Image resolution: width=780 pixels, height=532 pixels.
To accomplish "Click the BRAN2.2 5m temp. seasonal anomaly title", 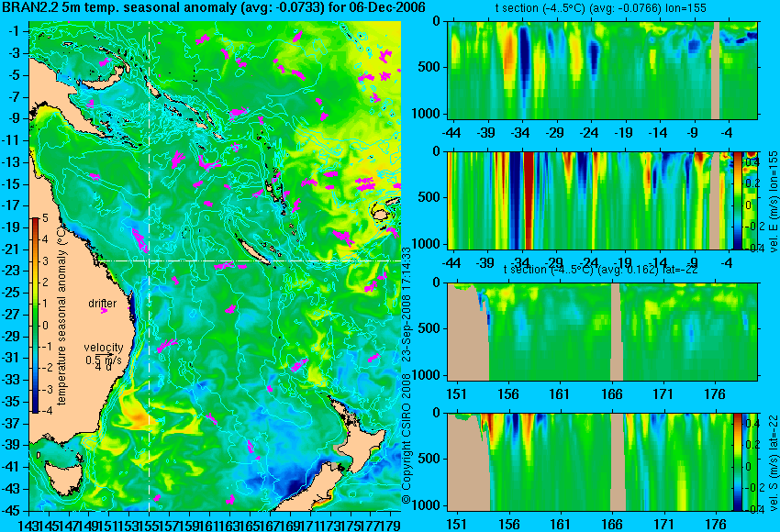I will 215,7.
